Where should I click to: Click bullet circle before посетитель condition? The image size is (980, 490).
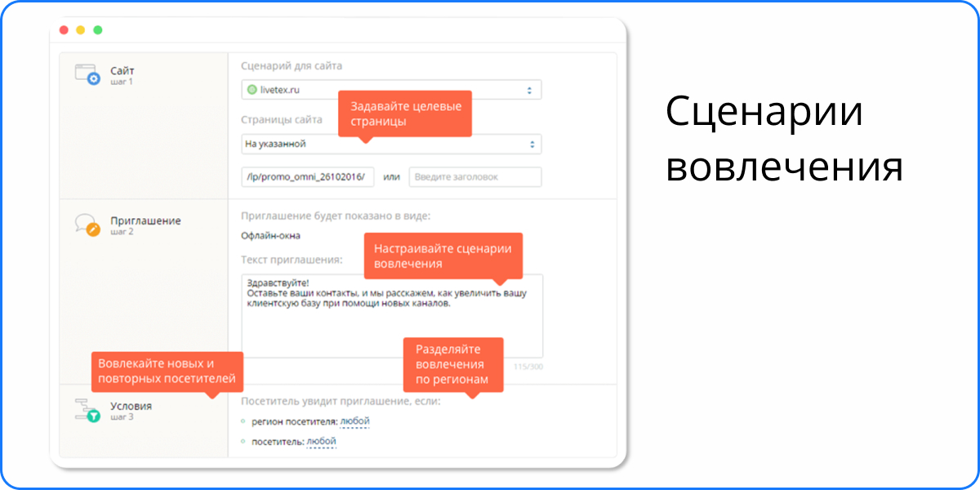243,442
